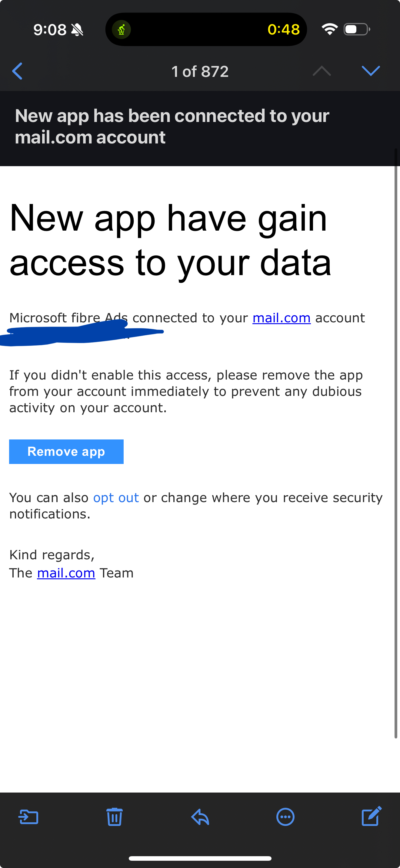
Task: Open the more options ellipsis menu
Action: click(285, 817)
